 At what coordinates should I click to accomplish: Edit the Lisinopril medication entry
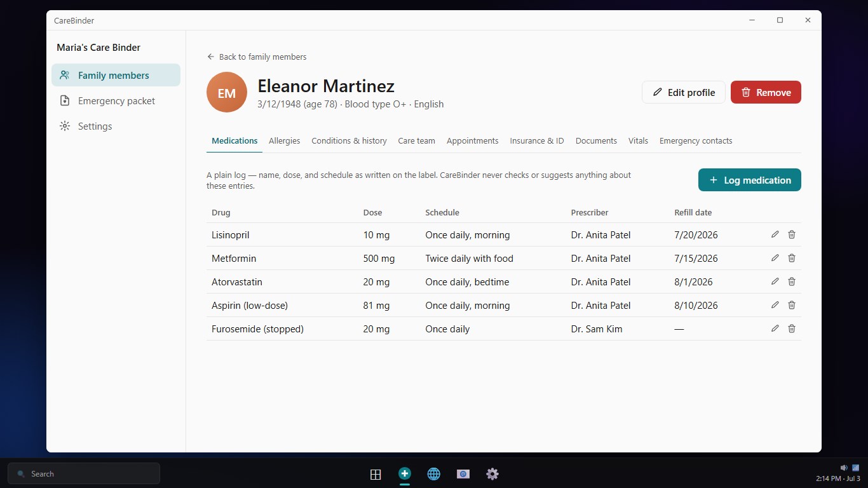(x=775, y=234)
